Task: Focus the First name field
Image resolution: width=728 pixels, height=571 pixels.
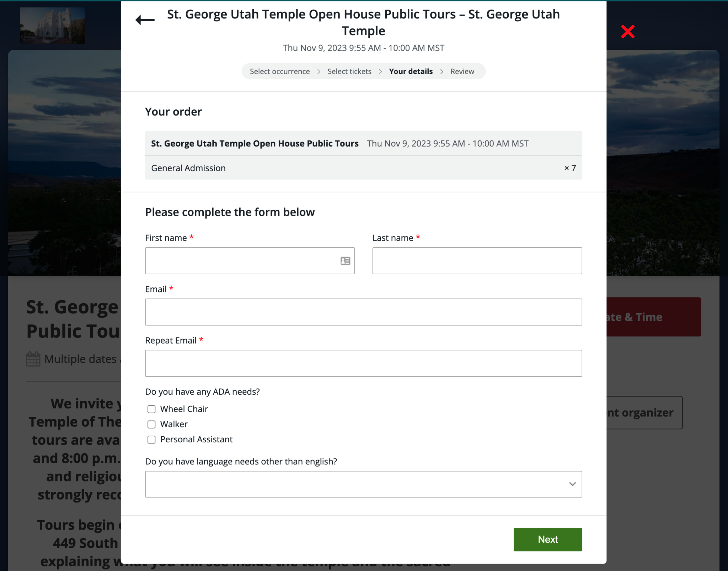Action: tap(250, 260)
